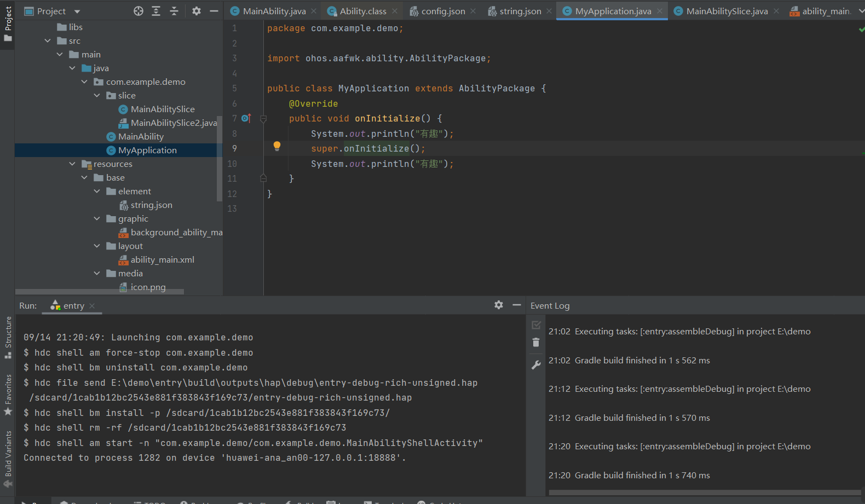Collapse the element folder

[97, 191]
